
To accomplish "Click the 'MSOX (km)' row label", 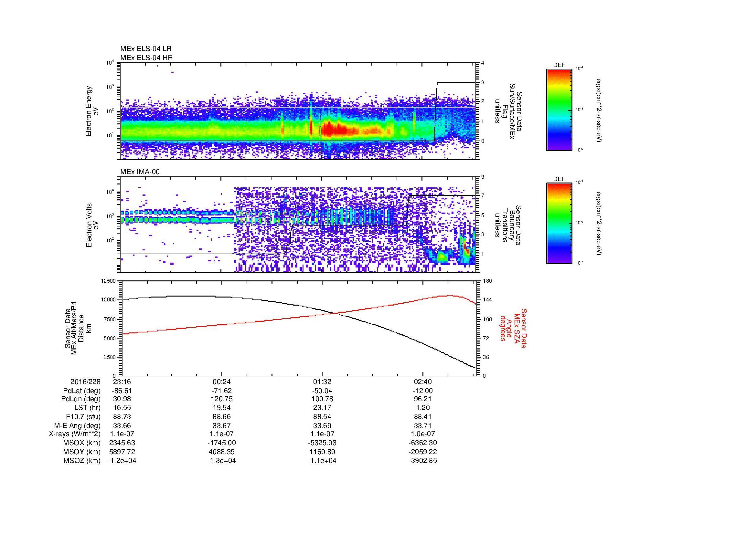I will click(82, 443).
